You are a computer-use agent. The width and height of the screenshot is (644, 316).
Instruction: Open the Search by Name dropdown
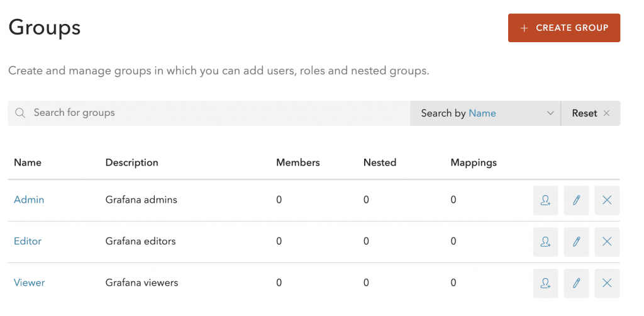pos(485,113)
